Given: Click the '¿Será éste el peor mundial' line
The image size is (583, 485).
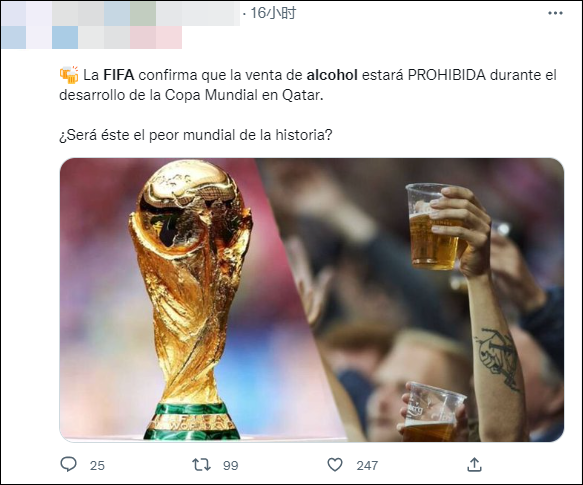Looking at the screenshot, I should tap(196, 135).
